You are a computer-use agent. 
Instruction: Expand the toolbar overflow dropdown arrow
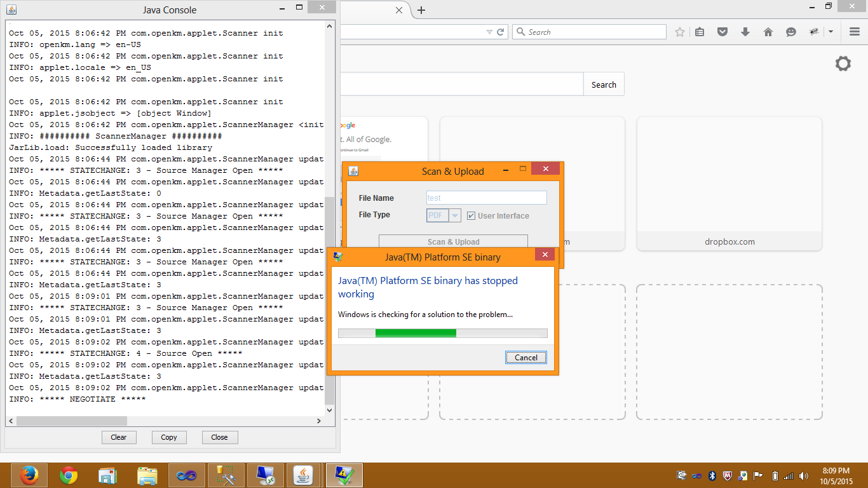831,32
